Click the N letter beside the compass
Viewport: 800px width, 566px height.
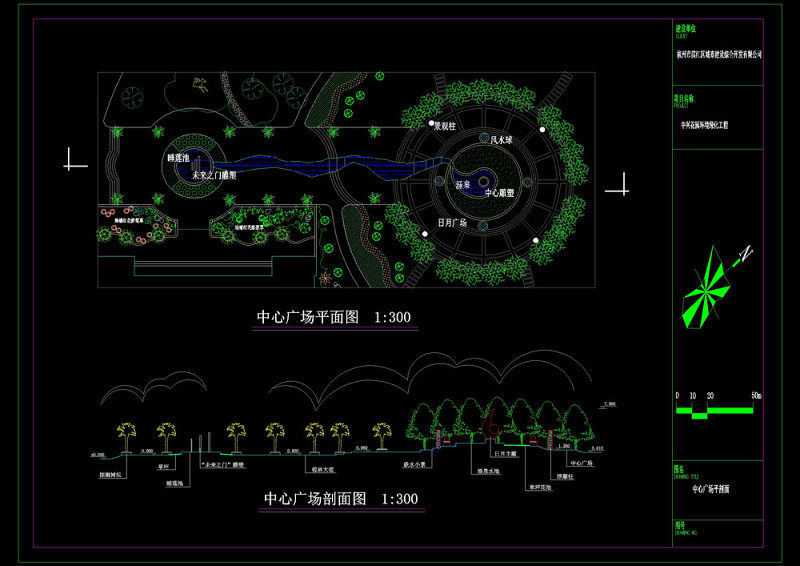coord(746,254)
